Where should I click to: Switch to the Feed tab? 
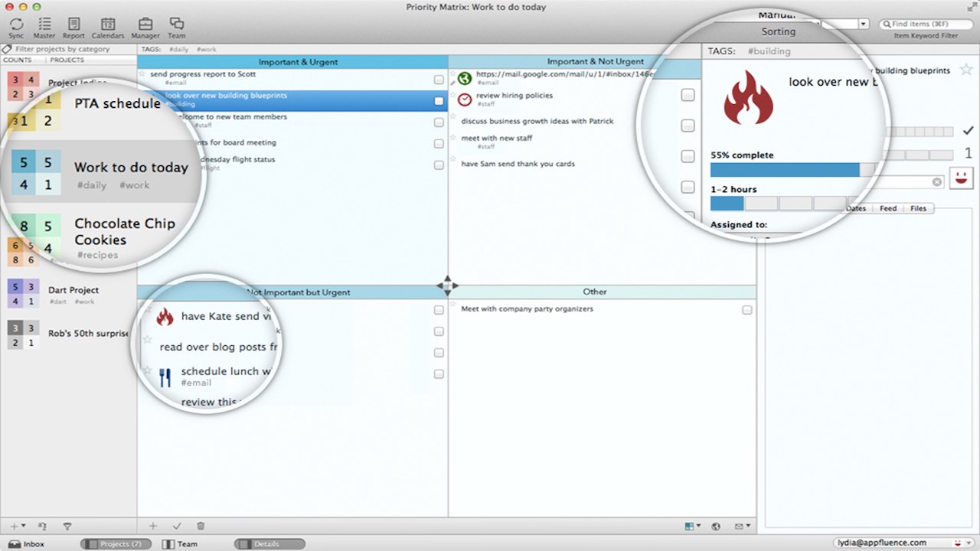888,208
